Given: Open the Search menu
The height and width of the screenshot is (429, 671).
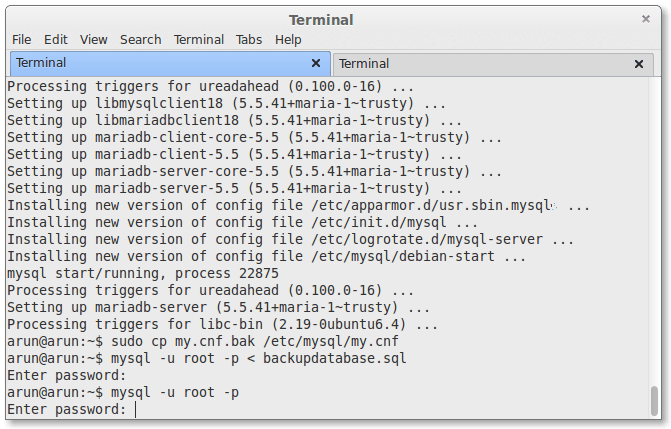Looking at the screenshot, I should [140, 39].
